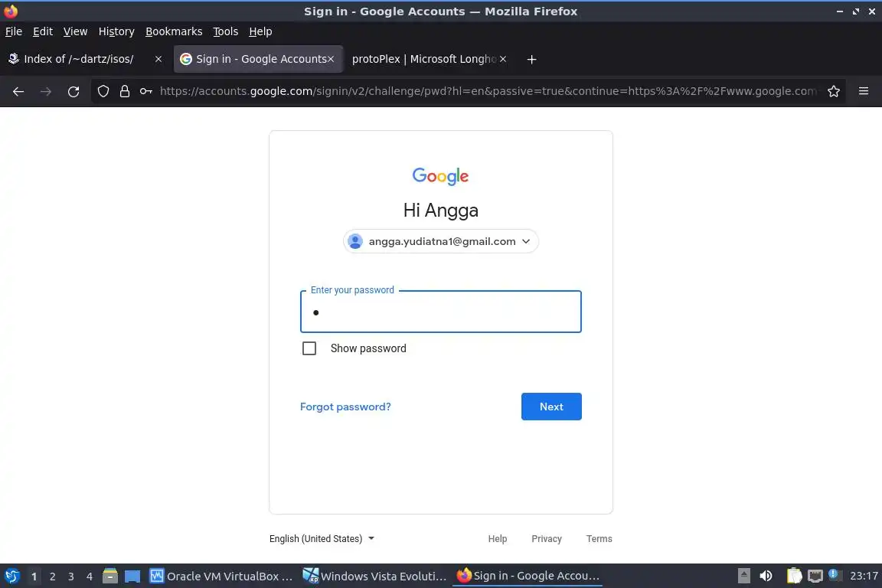Open the Terms footer link
Screen dimensions: 882x588
coord(599,538)
